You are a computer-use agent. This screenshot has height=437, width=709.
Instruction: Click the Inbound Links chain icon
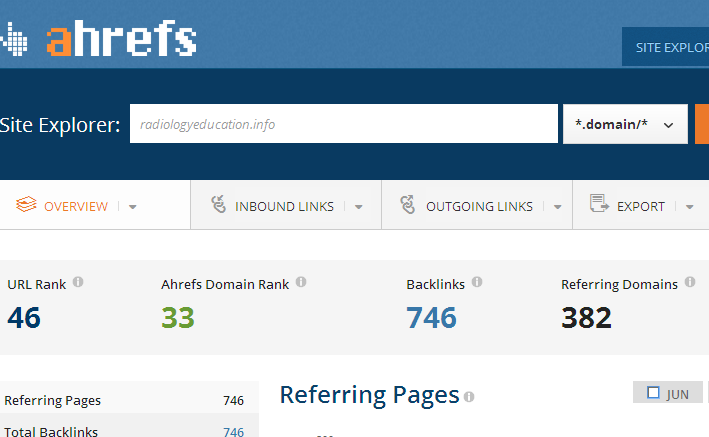218,204
